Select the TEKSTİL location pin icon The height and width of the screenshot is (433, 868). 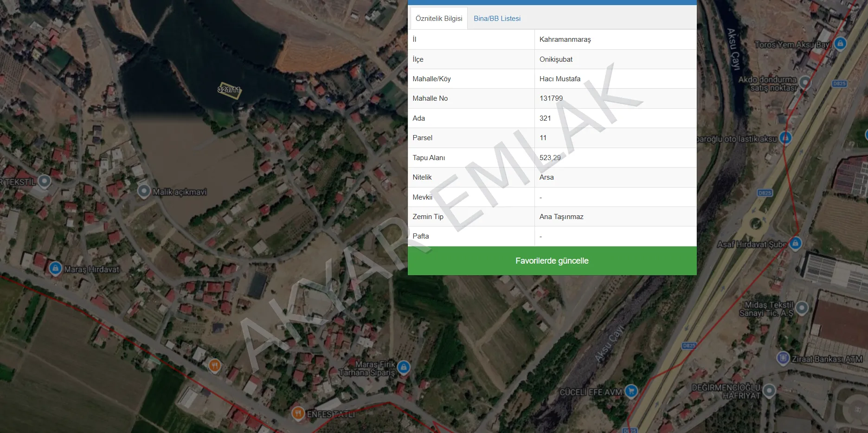pos(45,181)
